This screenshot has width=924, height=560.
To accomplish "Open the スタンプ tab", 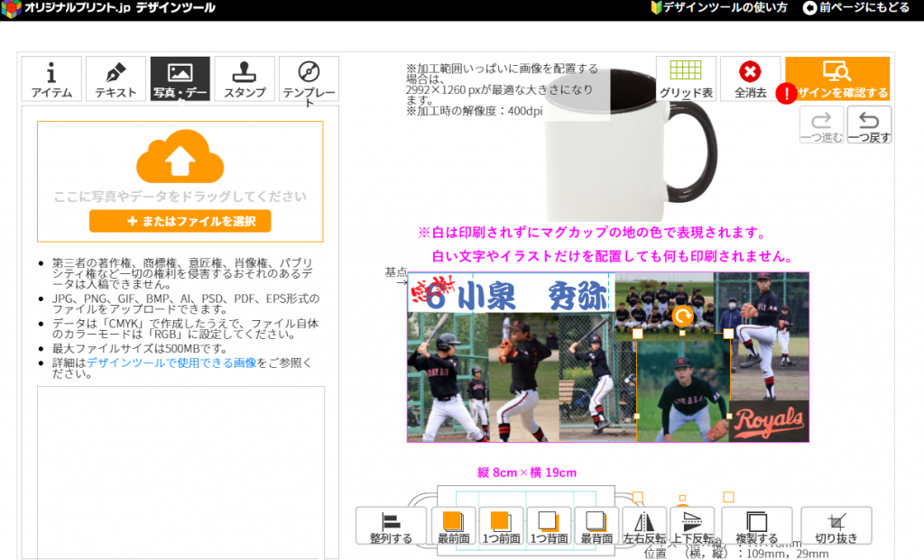I will coord(245,79).
